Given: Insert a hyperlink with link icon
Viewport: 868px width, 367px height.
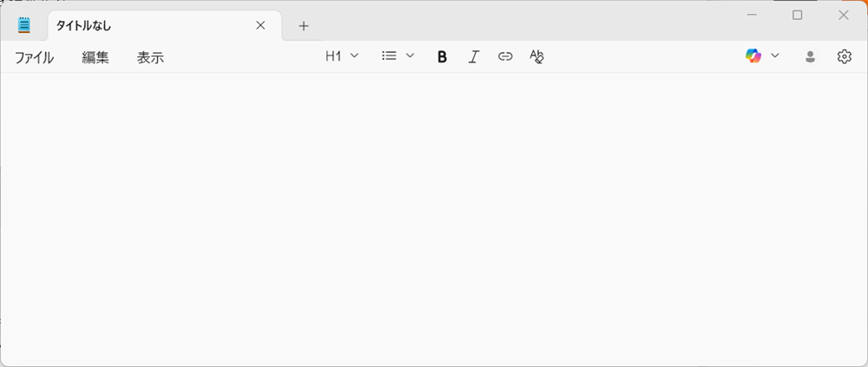Looking at the screenshot, I should pyautogui.click(x=505, y=56).
